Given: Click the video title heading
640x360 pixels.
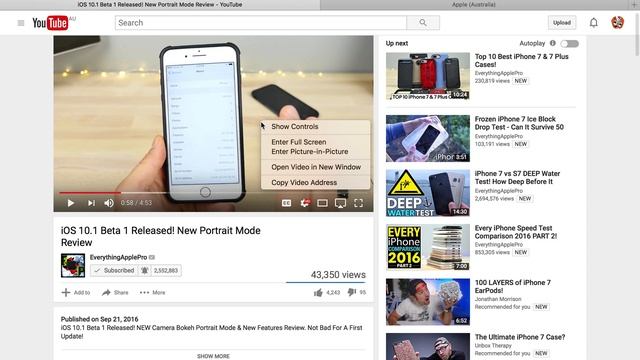Looking at the screenshot, I should tap(161, 236).
